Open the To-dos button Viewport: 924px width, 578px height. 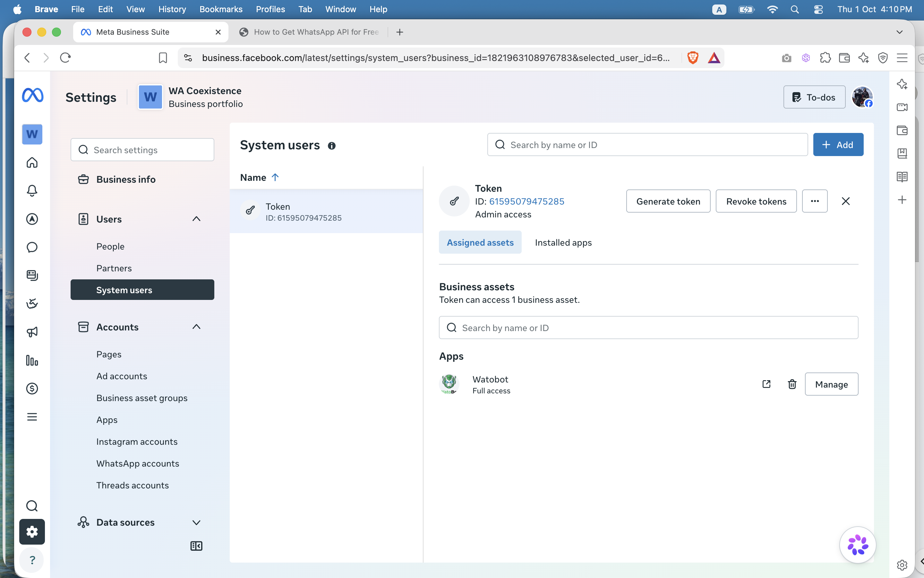(814, 97)
